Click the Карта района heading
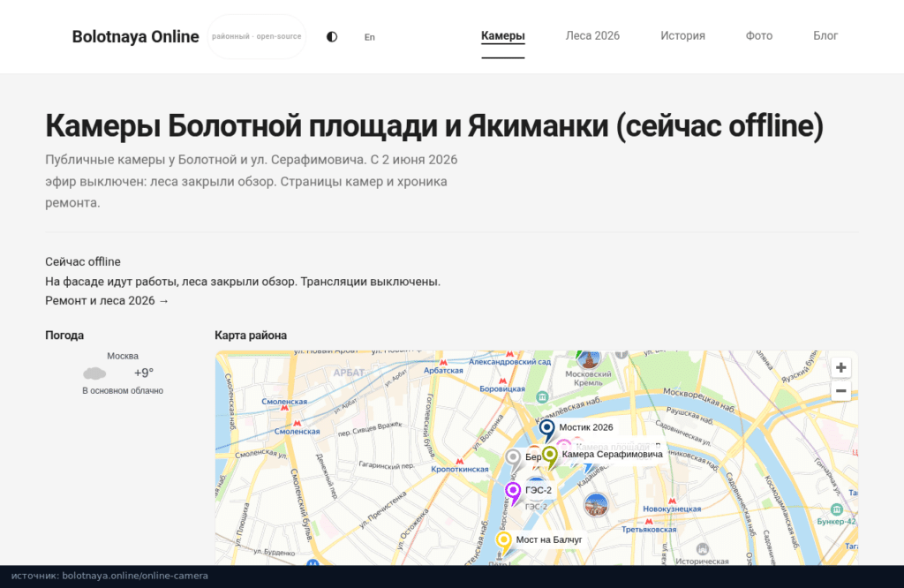This screenshot has height=588, width=904. pos(251,335)
